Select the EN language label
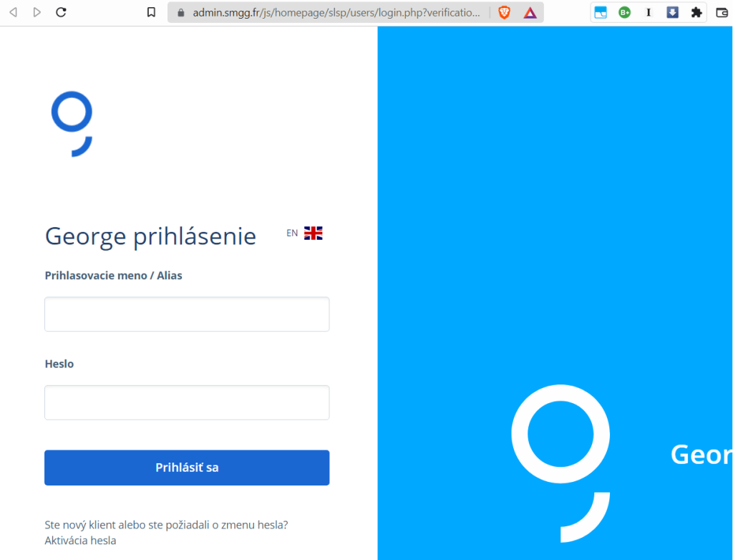This screenshot has height=560, width=733. click(x=292, y=233)
